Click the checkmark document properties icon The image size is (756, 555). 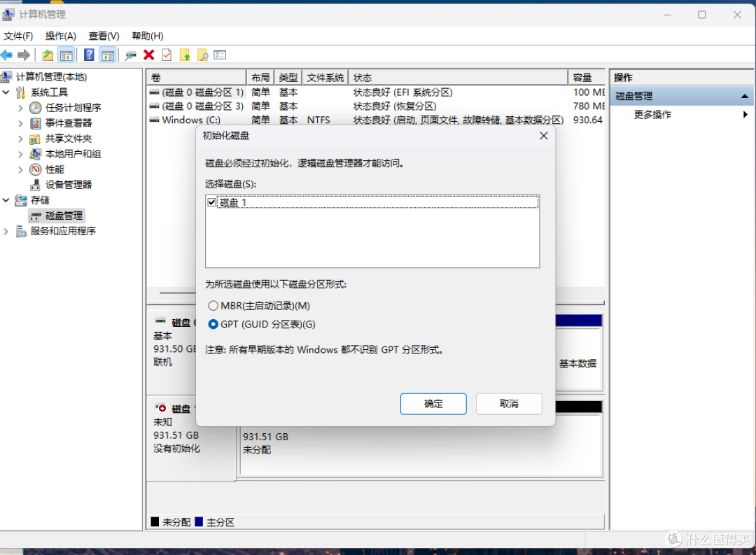(x=167, y=55)
